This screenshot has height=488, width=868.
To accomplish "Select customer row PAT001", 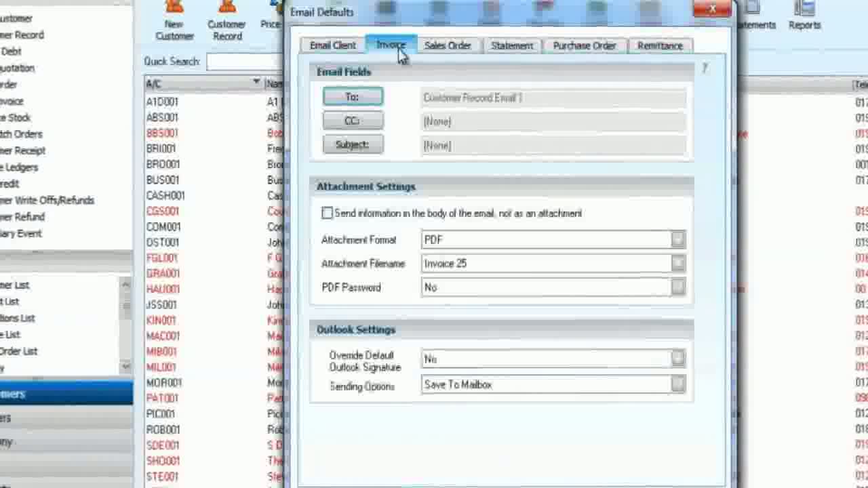I will (162, 398).
